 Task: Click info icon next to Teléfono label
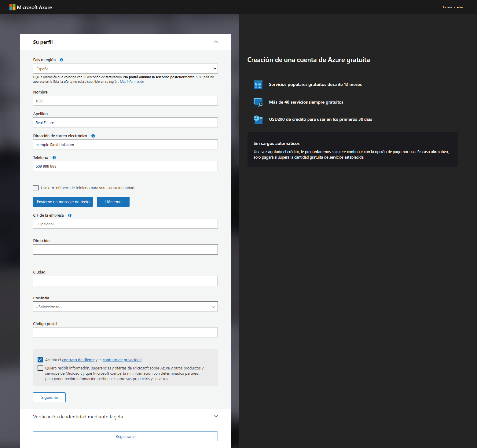point(54,158)
